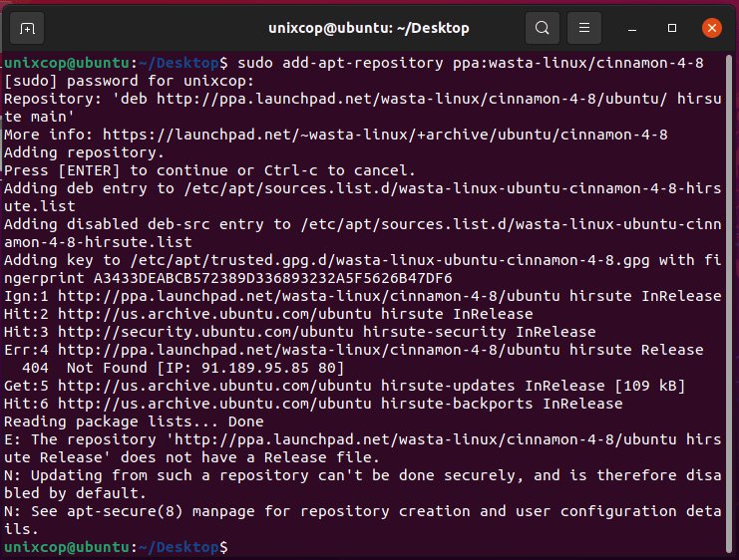Close the terminal window
739x560 pixels.
pyautogui.click(x=712, y=28)
